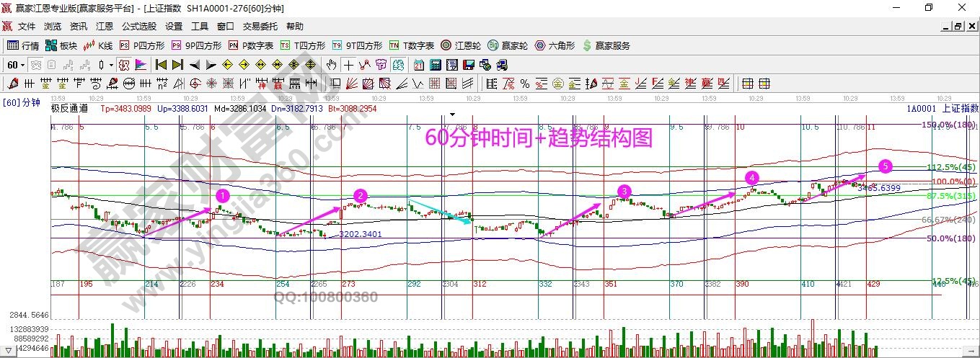Click the small black triangle marker above chart
980x358 pixels.
(453, 114)
